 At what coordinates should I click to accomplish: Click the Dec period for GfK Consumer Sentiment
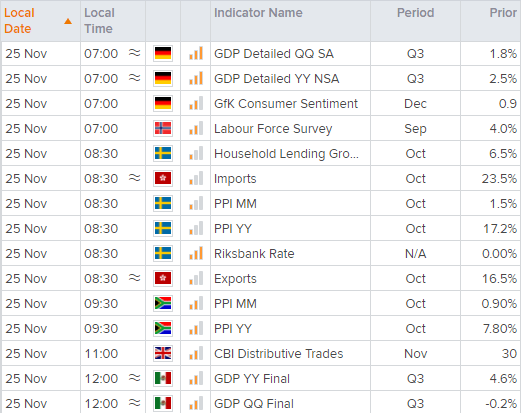pos(415,103)
